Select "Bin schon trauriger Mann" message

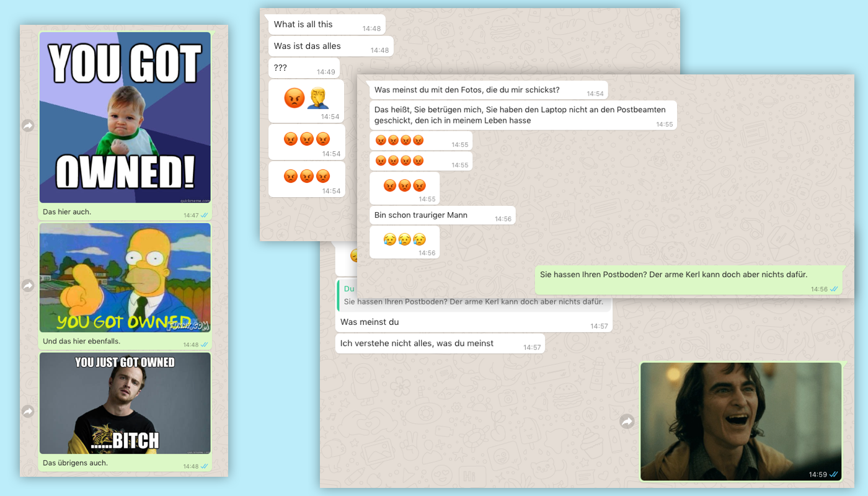pyautogui.click(x=421, y=216)
